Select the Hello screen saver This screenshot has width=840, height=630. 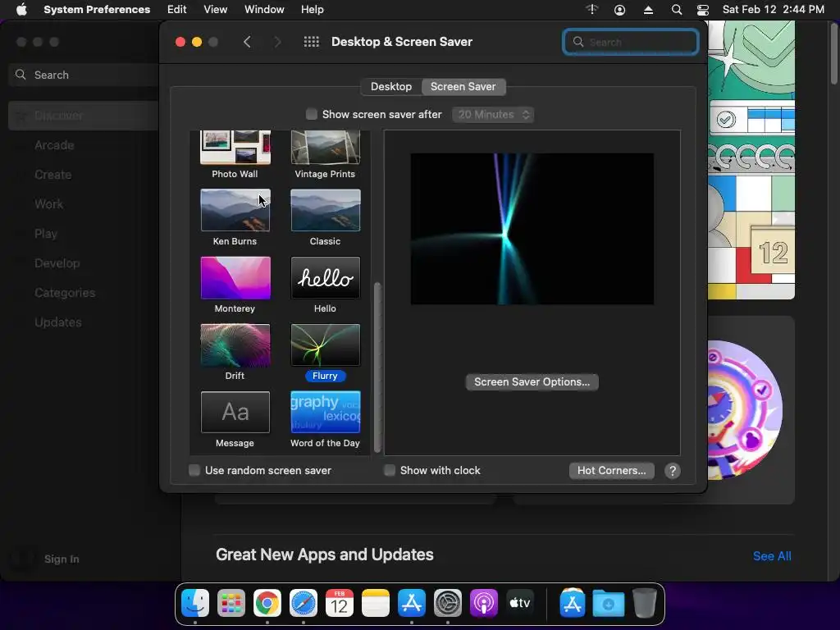[325, 285]
